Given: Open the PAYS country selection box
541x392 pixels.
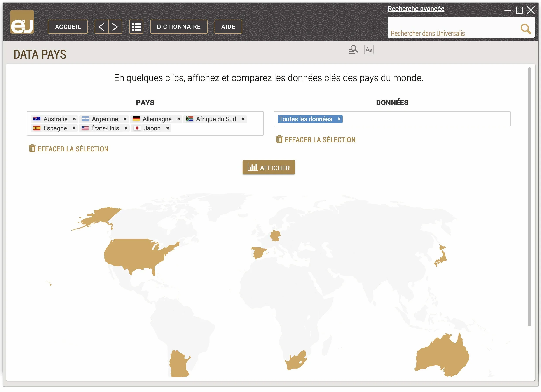Looking at the screenshot, I should tap(145, 124).
